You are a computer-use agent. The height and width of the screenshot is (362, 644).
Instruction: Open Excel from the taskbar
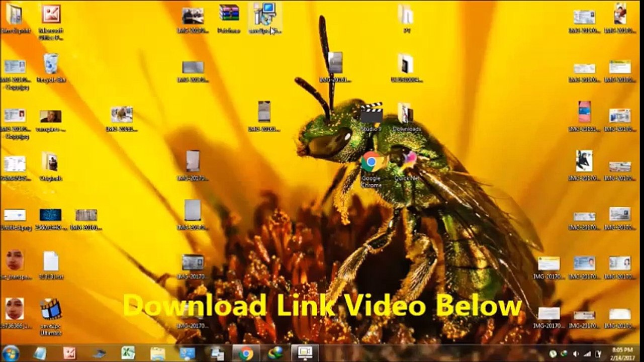[128, 353]
